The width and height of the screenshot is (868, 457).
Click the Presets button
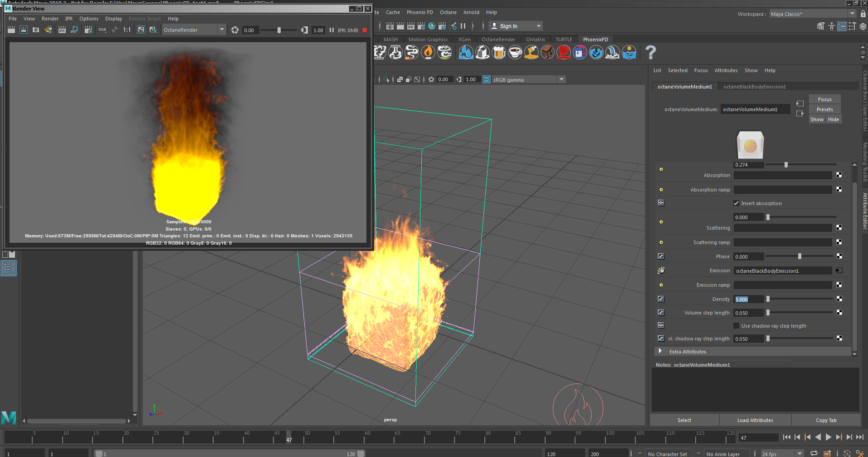tap(824, 109)
